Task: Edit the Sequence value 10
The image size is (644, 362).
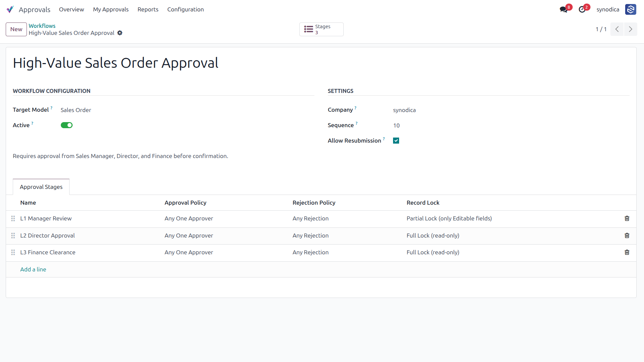Action: coord(396,125)
